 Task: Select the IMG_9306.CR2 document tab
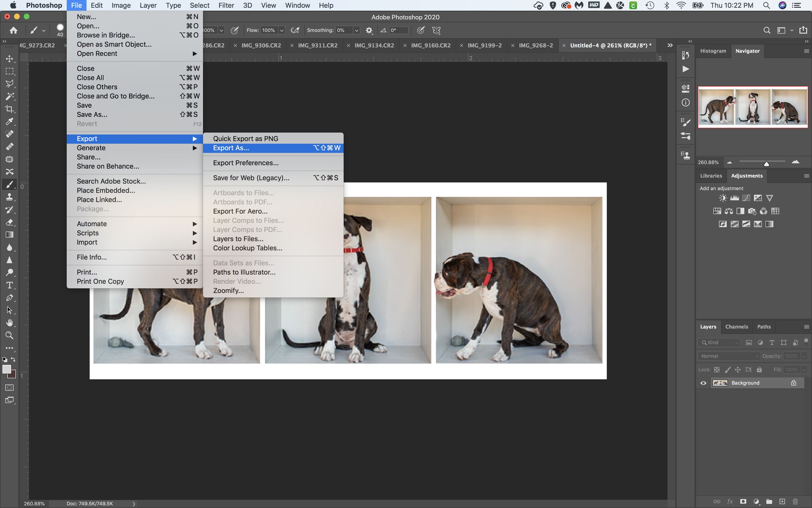pos(261,45)
